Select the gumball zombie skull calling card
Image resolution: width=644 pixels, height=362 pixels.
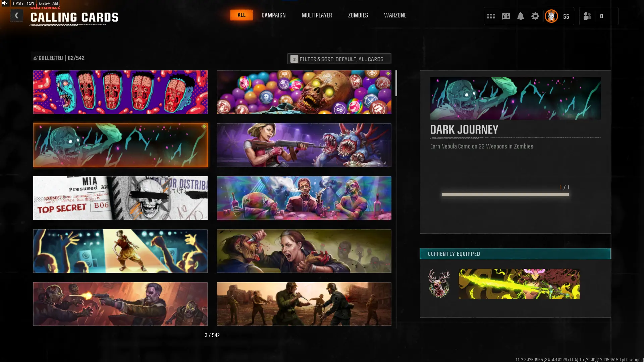pos(304,92)
